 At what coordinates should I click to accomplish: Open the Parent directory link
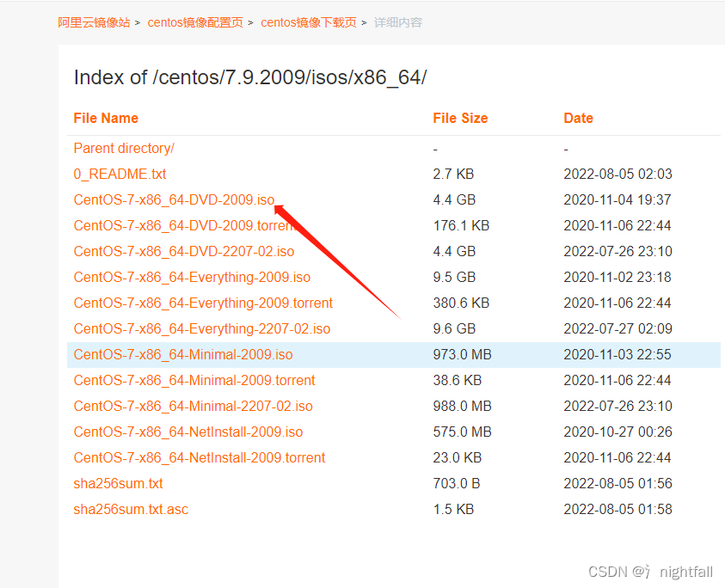tap(123, 148)
